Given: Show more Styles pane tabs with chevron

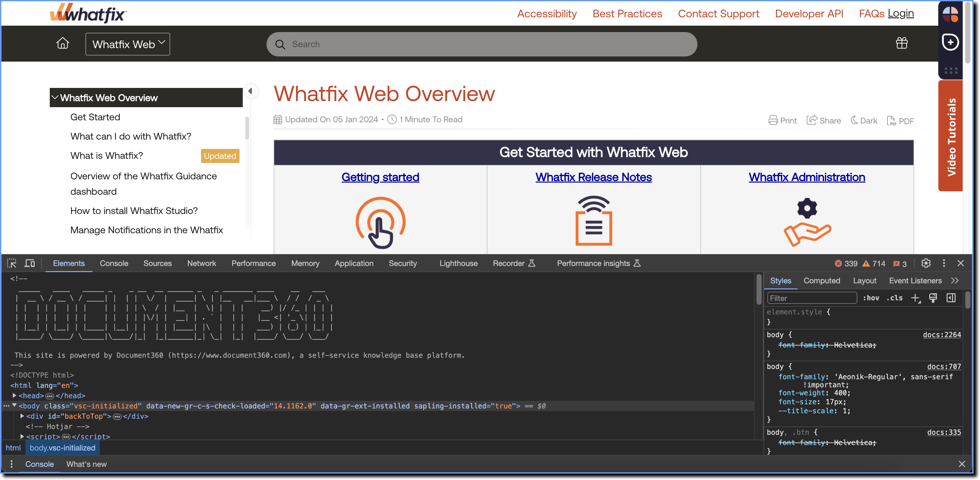Looking at the screenshot, I should coord(955,280).
